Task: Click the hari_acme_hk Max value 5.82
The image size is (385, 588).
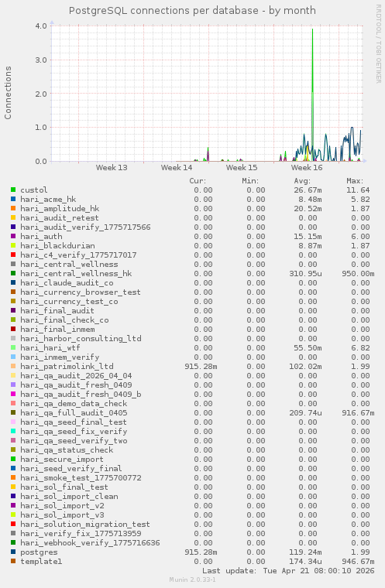Action: [360, 199]
